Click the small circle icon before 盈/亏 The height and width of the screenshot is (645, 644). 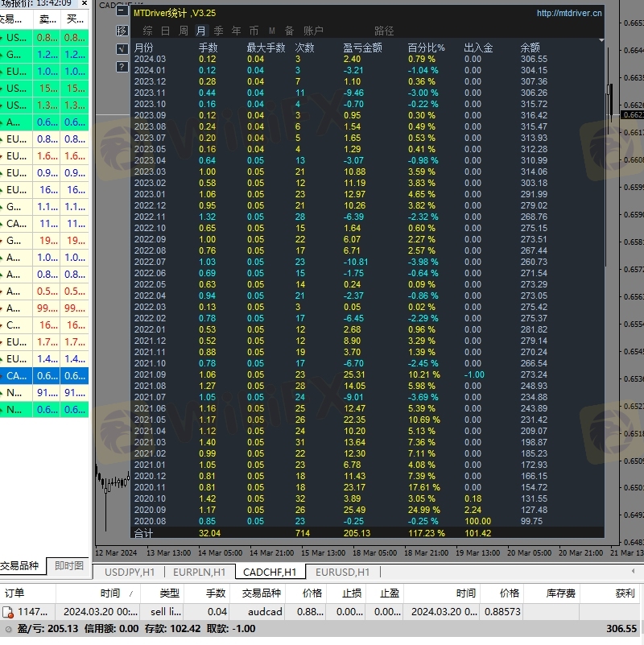point(8,629)
